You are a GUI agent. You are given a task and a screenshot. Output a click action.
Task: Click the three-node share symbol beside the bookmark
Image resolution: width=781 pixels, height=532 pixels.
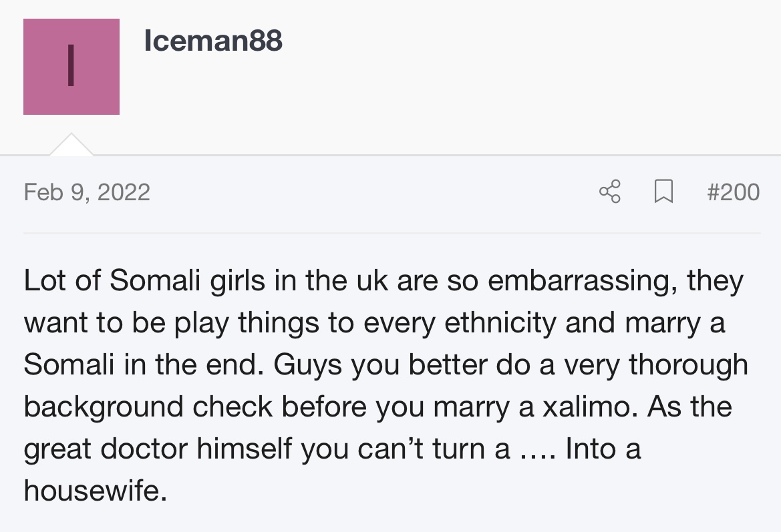pyautogui.click(x=610, y=192)
